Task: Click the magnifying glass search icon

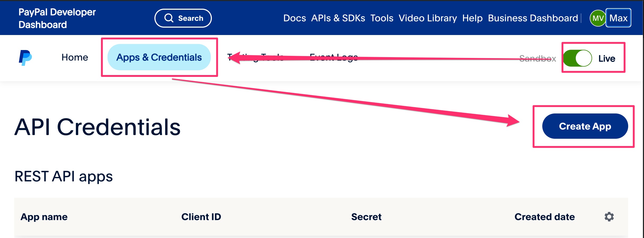Action: (169, 18)
